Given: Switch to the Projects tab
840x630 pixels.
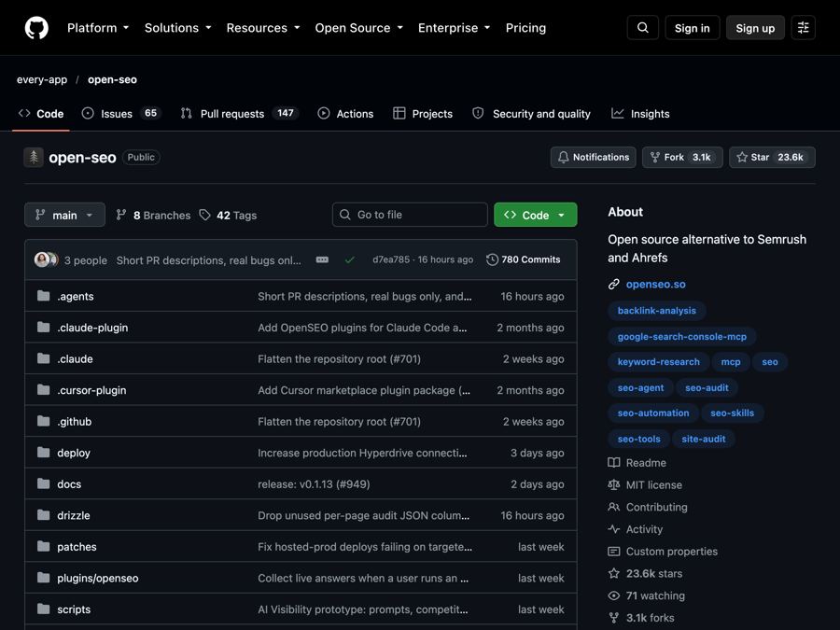Looking at the screenshot, I should click(x=423, y=114).
